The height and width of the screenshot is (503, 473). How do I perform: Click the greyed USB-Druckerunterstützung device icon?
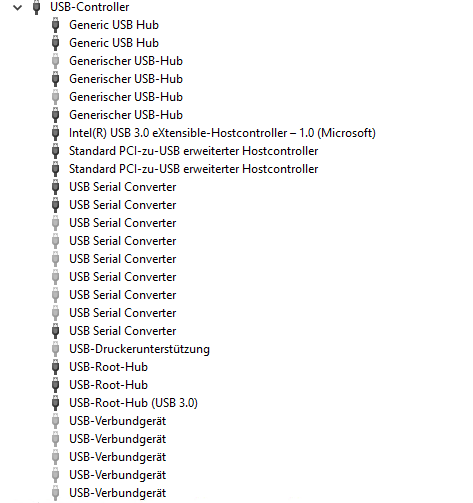click(56, 349)
